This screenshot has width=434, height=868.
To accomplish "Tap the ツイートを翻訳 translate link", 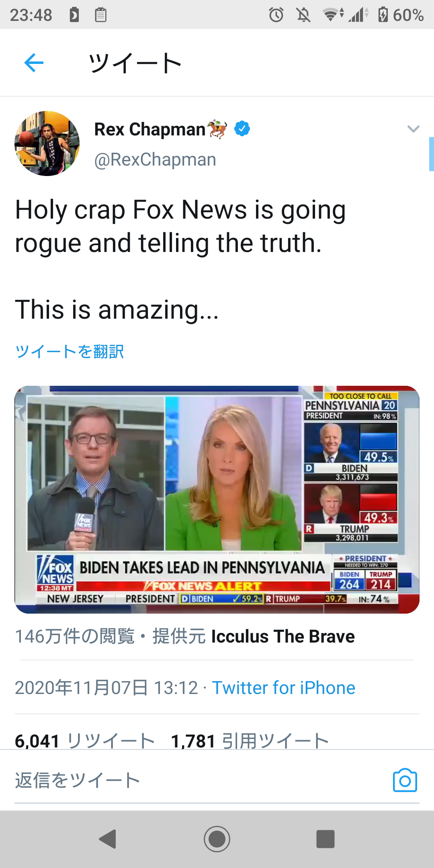I will [x=70, y=351].
